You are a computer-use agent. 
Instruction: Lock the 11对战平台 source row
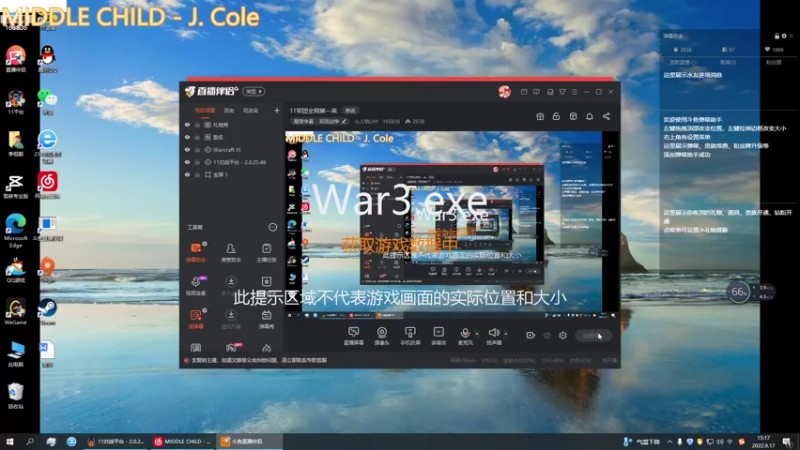coord(197,162)
